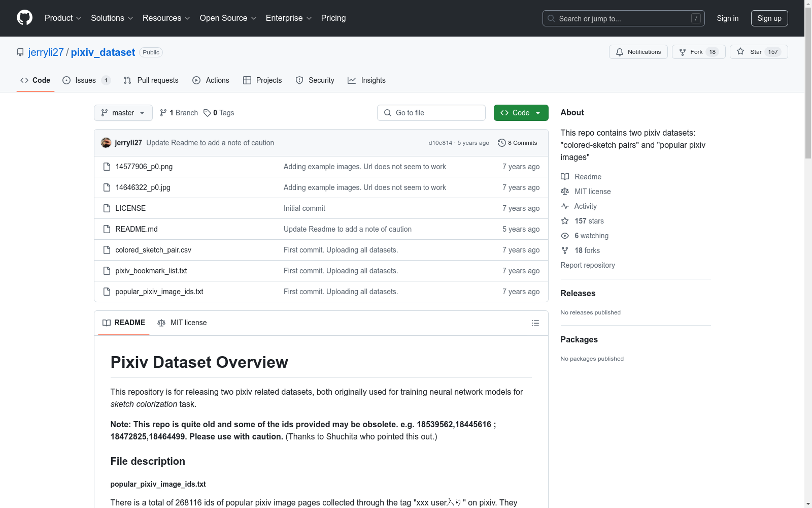Switch to the Security tab

[315, 80]
